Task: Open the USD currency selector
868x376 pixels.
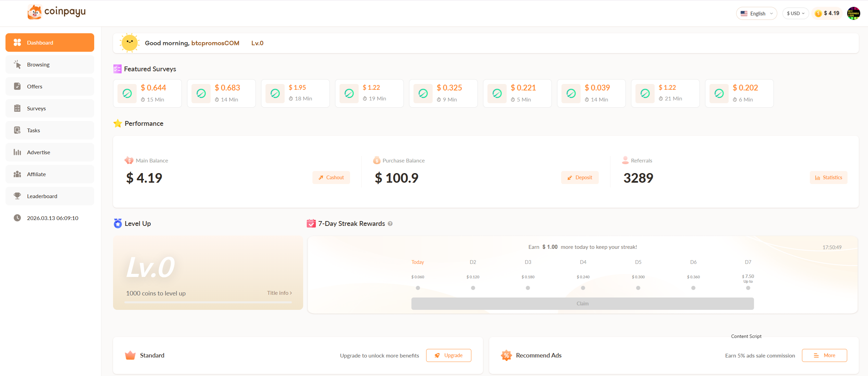Action: click(x=795, y=13)
